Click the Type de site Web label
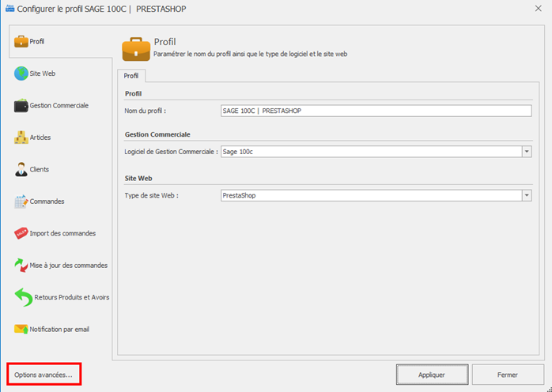 pos(151,195)
